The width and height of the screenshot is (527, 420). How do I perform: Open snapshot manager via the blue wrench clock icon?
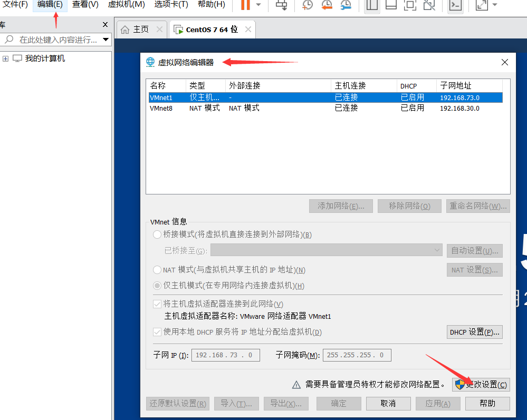pyautogui.click(x=346, y=5)
